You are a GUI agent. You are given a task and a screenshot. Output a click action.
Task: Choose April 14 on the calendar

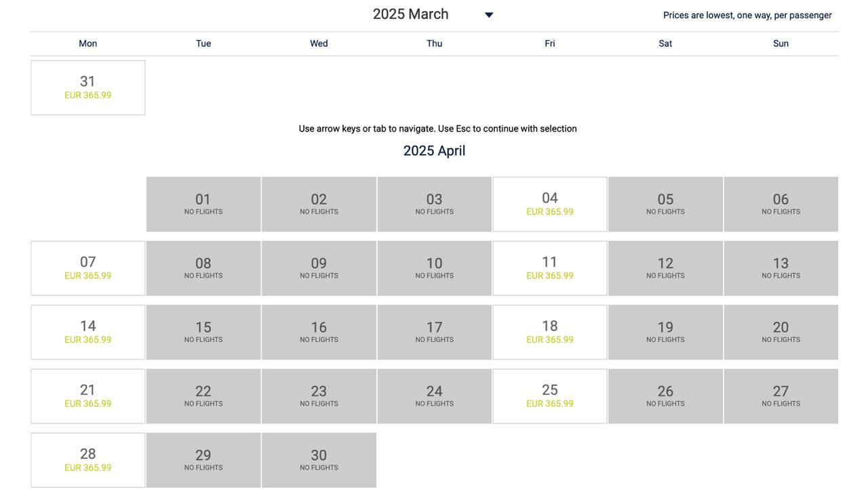click(x=88, y=332)
